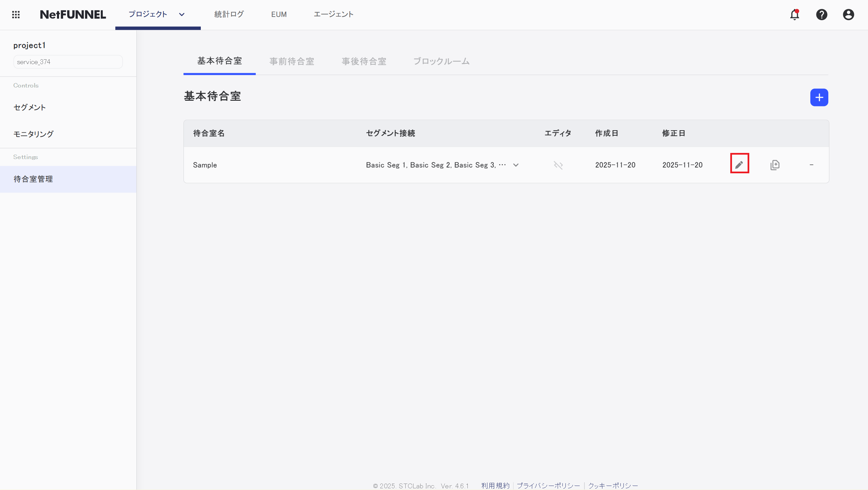Add a new waiting room with plus button

click(x=819, y=97)
